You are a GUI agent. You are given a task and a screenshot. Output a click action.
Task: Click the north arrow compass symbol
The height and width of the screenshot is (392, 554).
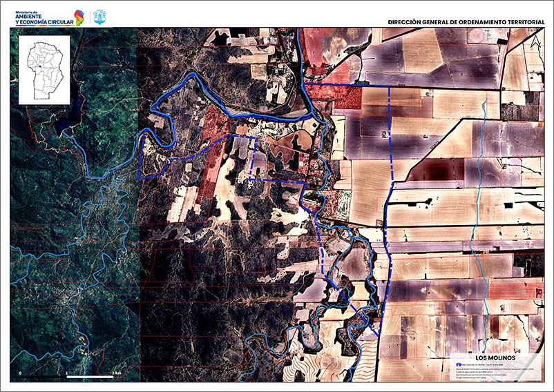tap(534, 42)
